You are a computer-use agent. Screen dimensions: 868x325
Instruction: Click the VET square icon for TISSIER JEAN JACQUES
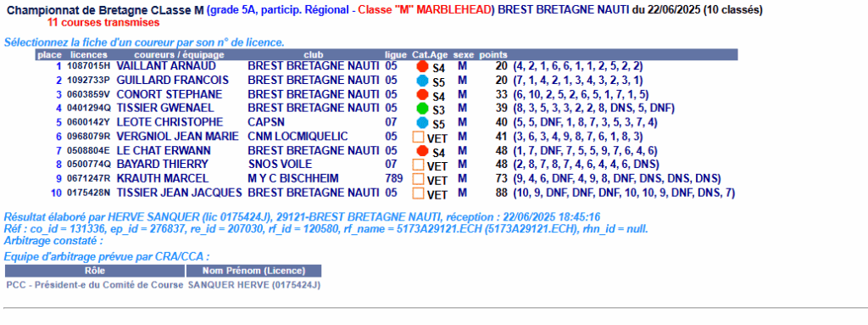point(419,193)
